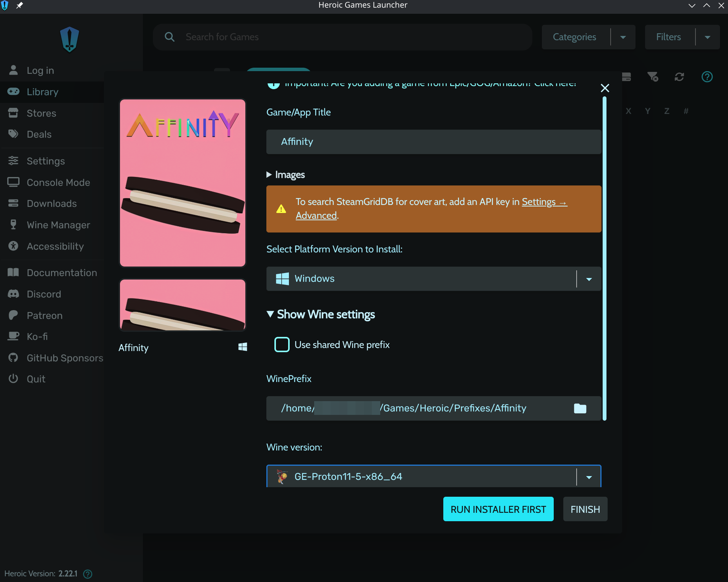
Task: Click the Affinity cover art thumbnail
Action: 183,183
